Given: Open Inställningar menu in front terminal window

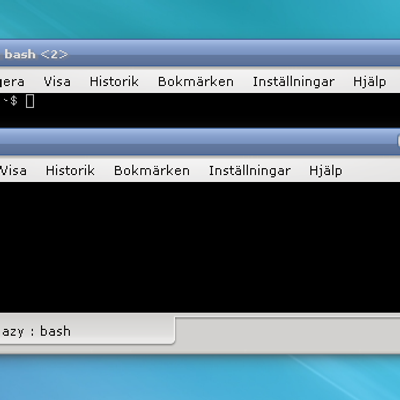Looking at the screenshot, I should click(x=250, y=171).
